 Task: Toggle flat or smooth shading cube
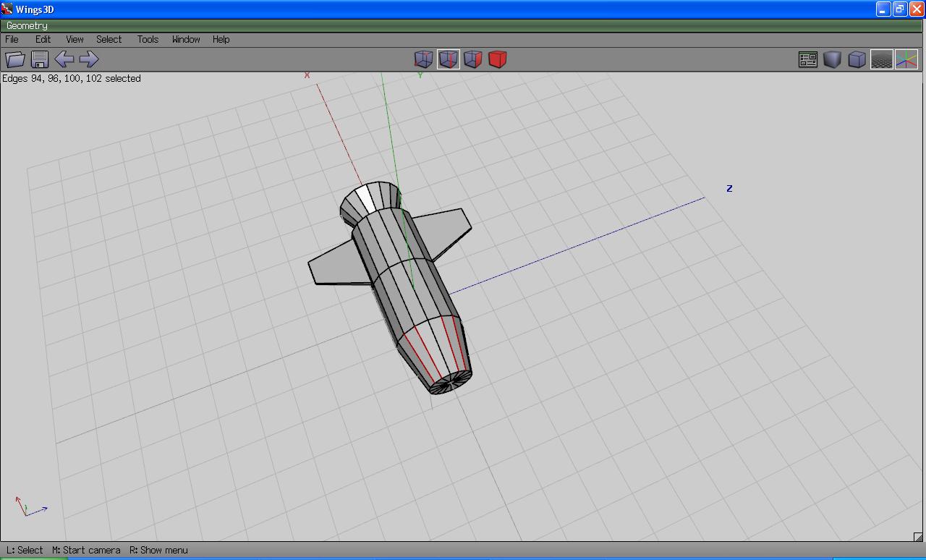[833, 59]
